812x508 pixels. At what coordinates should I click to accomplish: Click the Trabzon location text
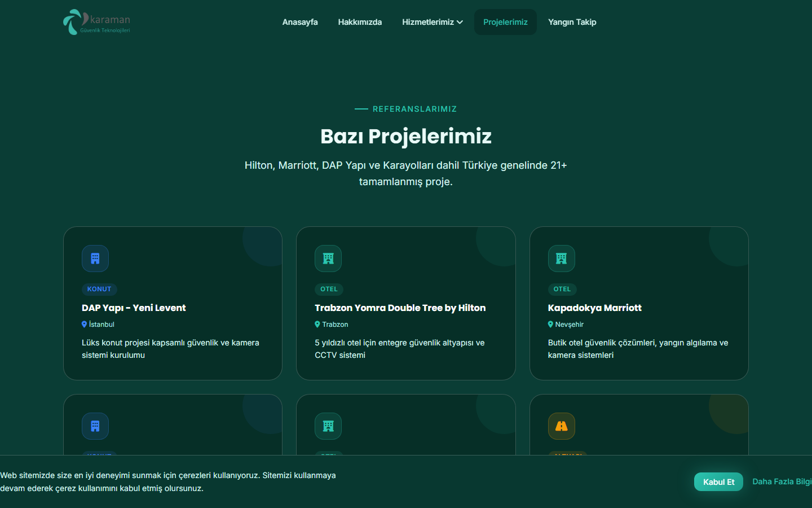click(335, 325)
